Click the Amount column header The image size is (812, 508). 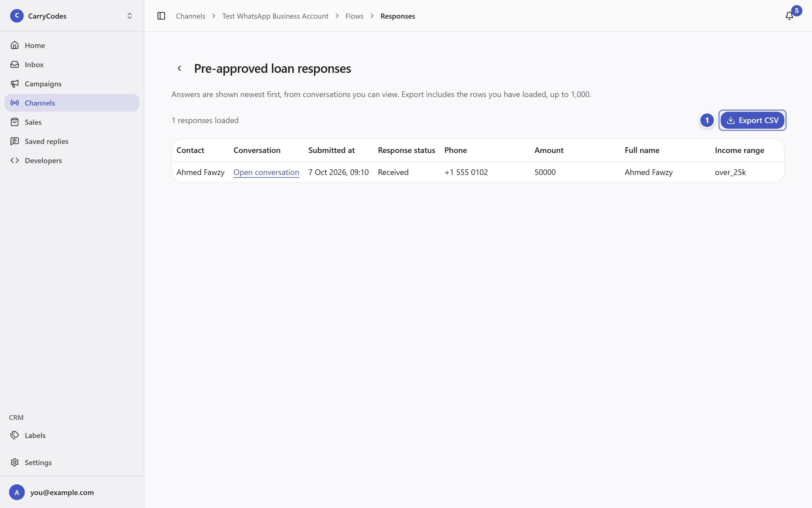[549, 150]
